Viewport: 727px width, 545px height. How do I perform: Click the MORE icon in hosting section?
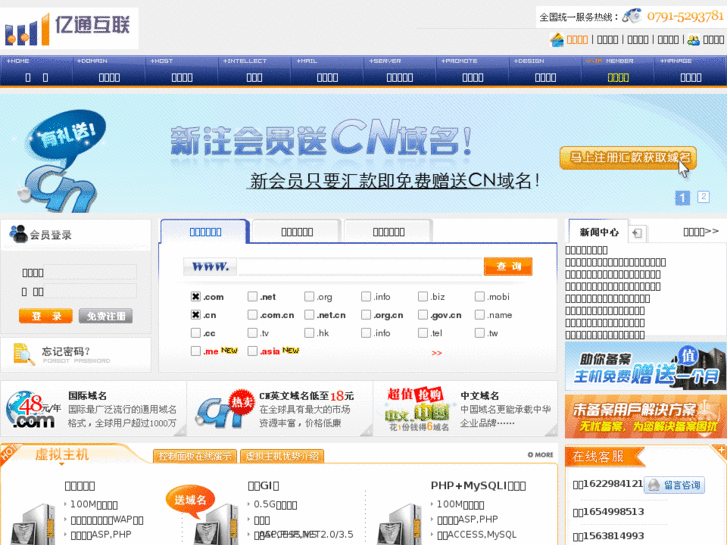pyautogui.click(x=540, y=455)
